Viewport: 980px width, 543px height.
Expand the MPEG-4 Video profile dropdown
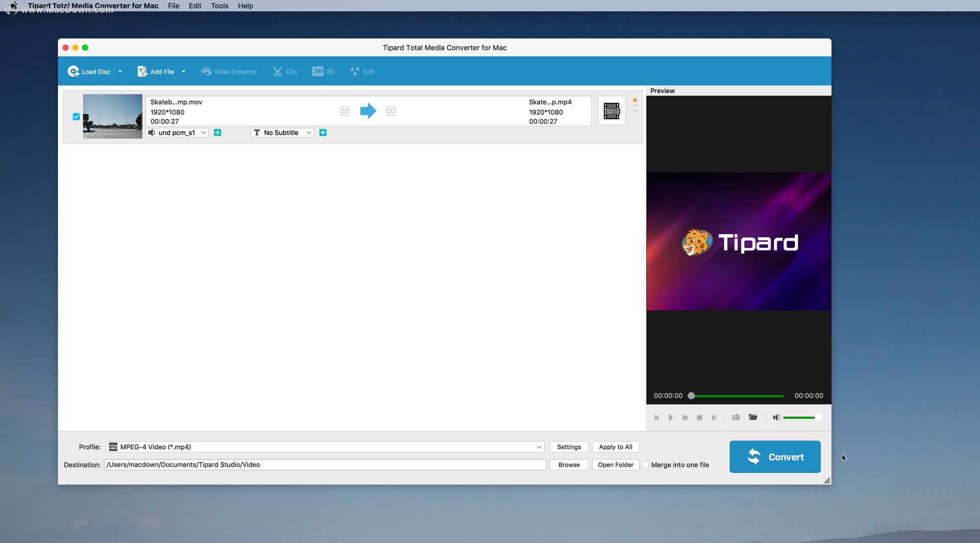pos(538,446)
